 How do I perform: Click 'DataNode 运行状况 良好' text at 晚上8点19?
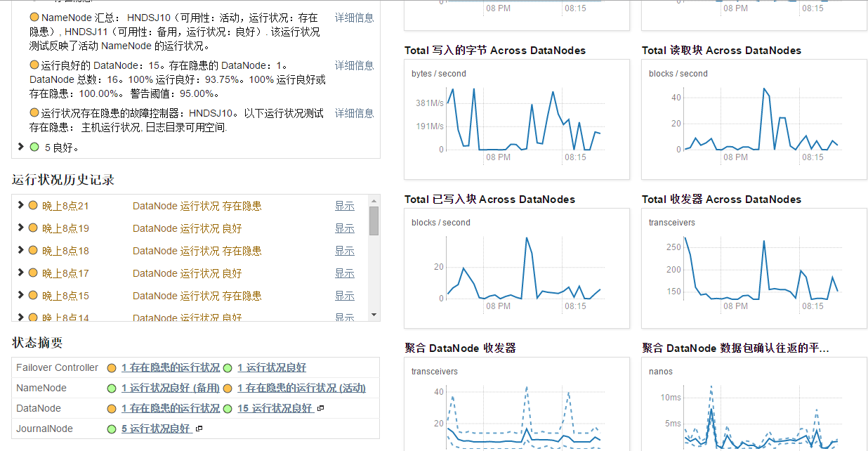click(x=187, y=228)
